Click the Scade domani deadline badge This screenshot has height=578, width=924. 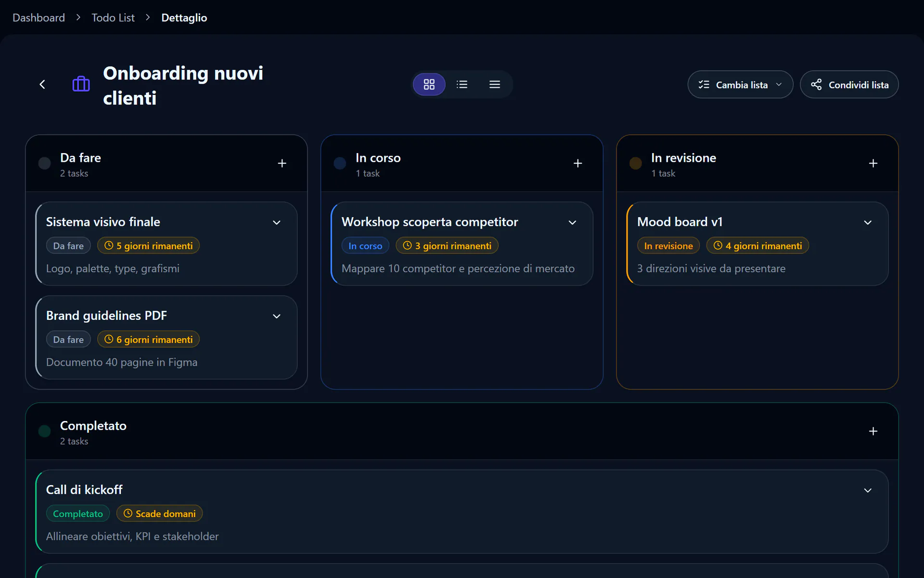159,514
